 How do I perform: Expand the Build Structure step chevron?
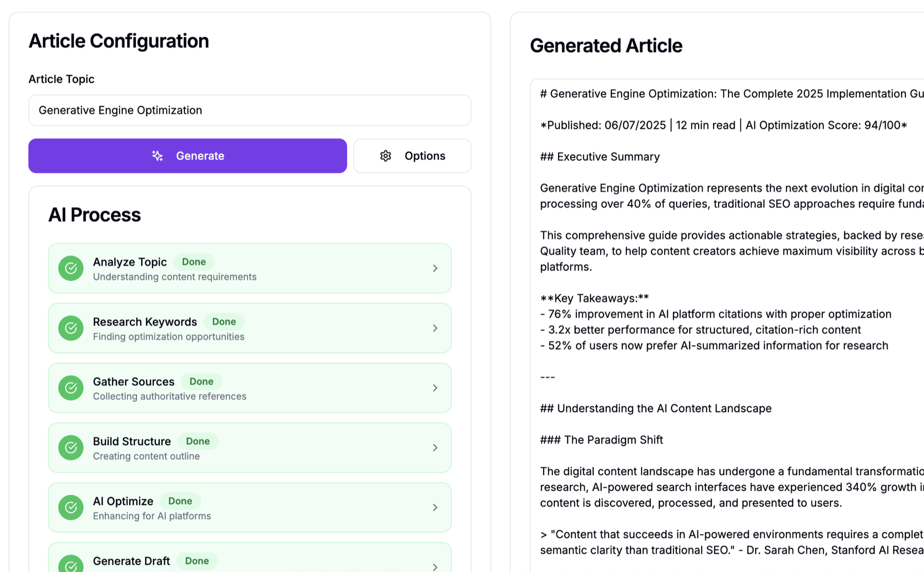435,448
